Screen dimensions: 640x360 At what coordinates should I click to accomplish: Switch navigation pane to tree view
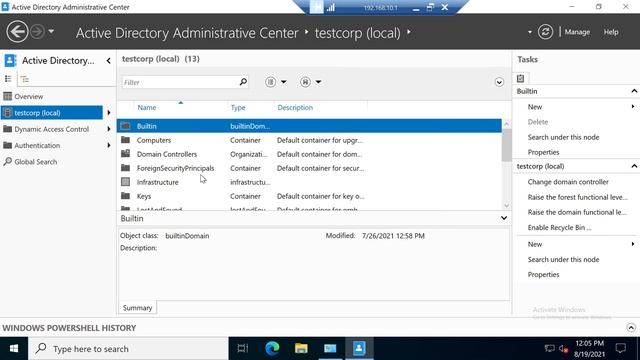point(25,79)
